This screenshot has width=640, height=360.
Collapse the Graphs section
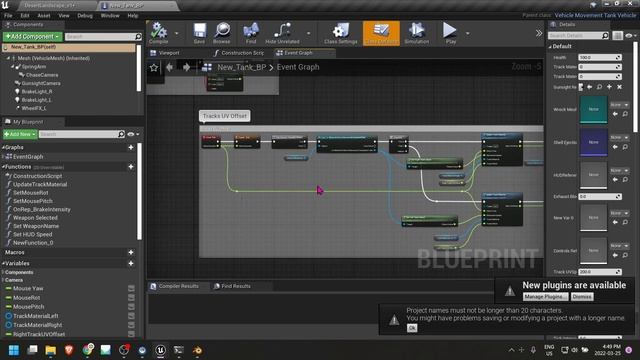tap(3, 147)
